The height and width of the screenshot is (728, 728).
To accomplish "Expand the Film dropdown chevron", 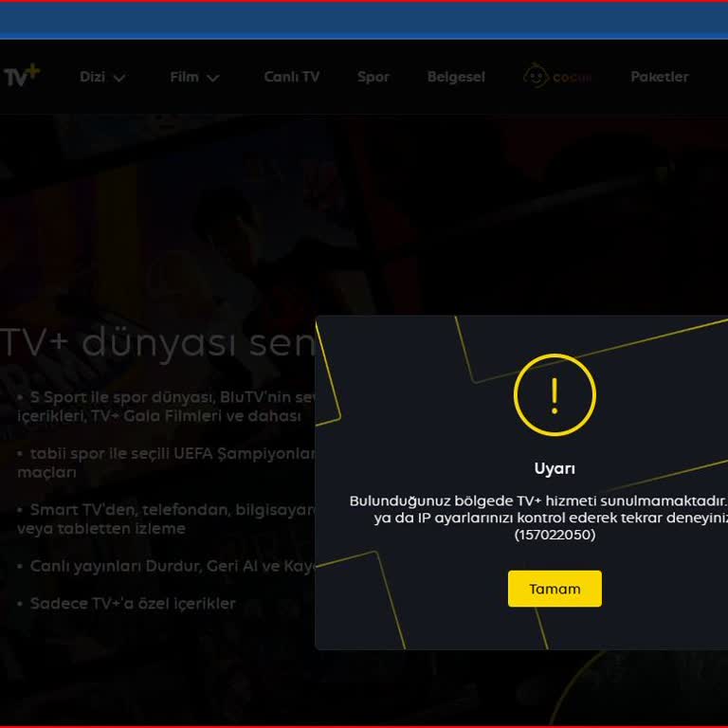I will 212,78.
